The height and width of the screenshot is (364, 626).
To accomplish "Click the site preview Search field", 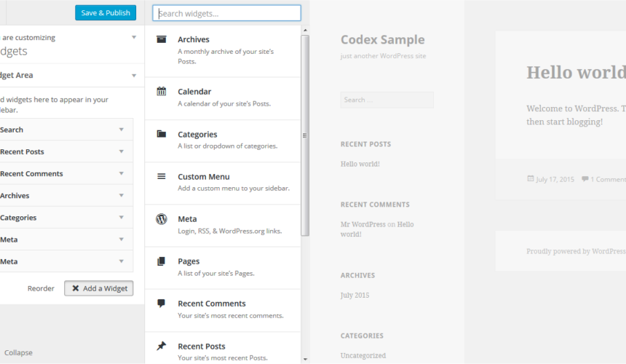I will 387,100.
